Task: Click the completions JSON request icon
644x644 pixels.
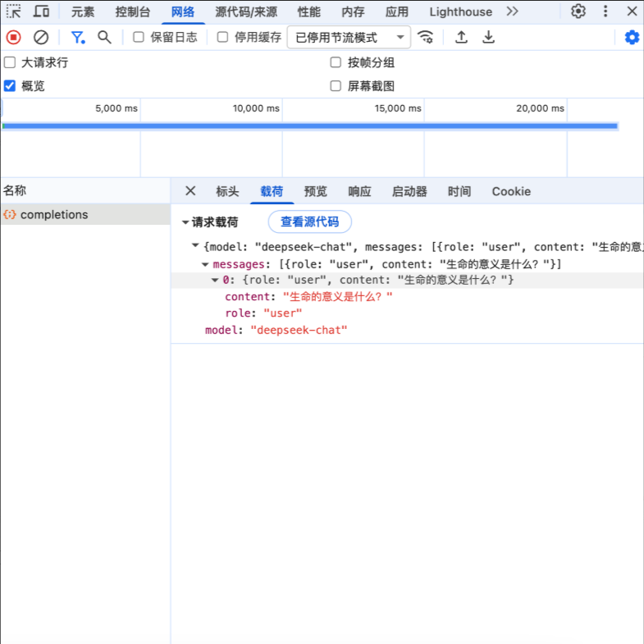Action: click(x=10, y=214)
